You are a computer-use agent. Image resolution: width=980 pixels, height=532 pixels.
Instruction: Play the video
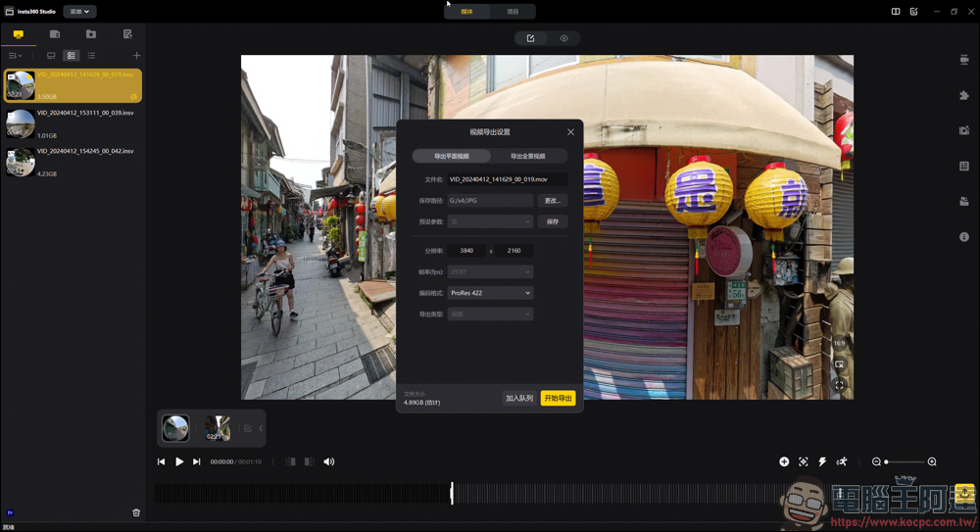pyautogui.click(x=179, y=462)
